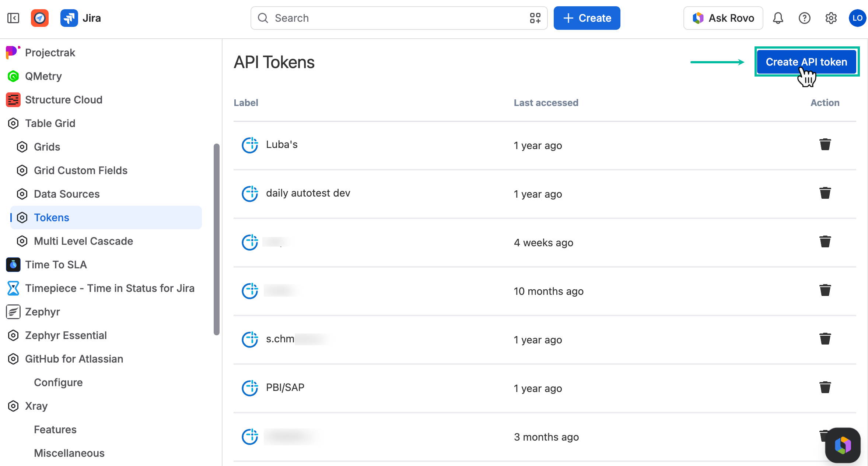Open the orange compass app icon
Image resolution: width=868 pixels, height=466 pixels.
pyautogui.click(x=40, y=18)
